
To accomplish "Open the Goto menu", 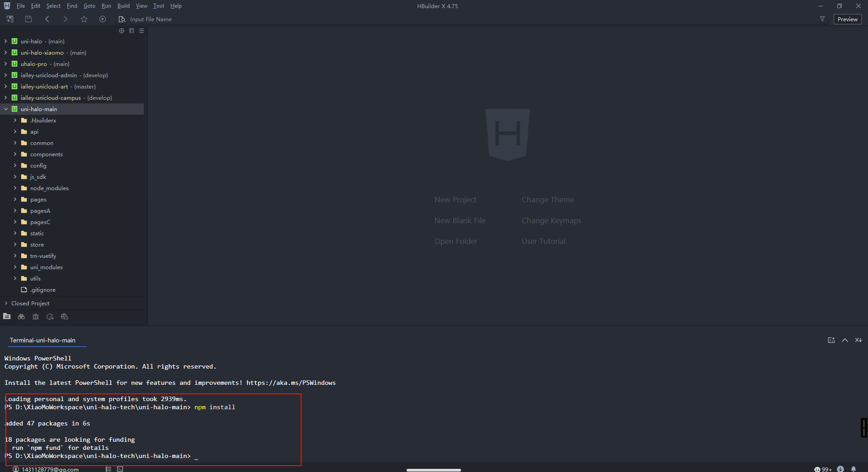I will point(90,6).
